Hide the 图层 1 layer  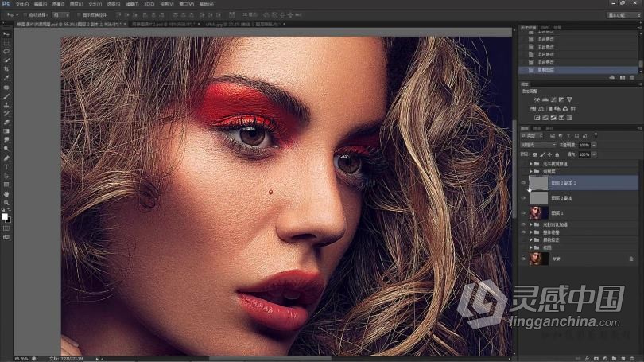(x=523, y=213)
